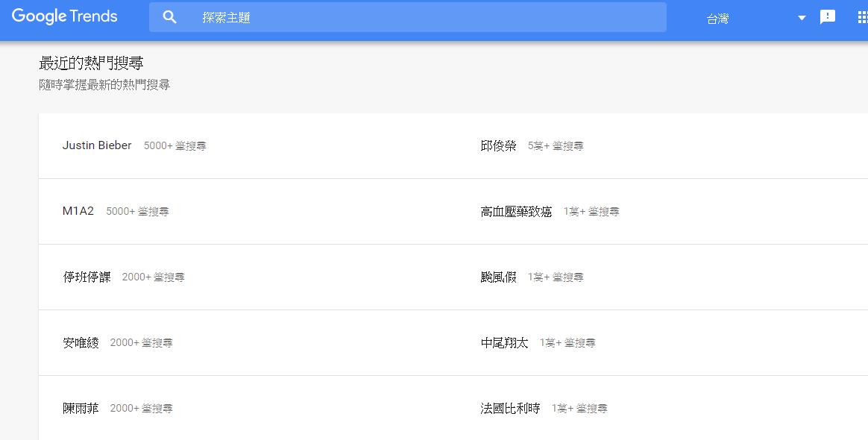Click the Google Trends logo
This screenshot has width=868, height=440.
[x=64, y=16]
